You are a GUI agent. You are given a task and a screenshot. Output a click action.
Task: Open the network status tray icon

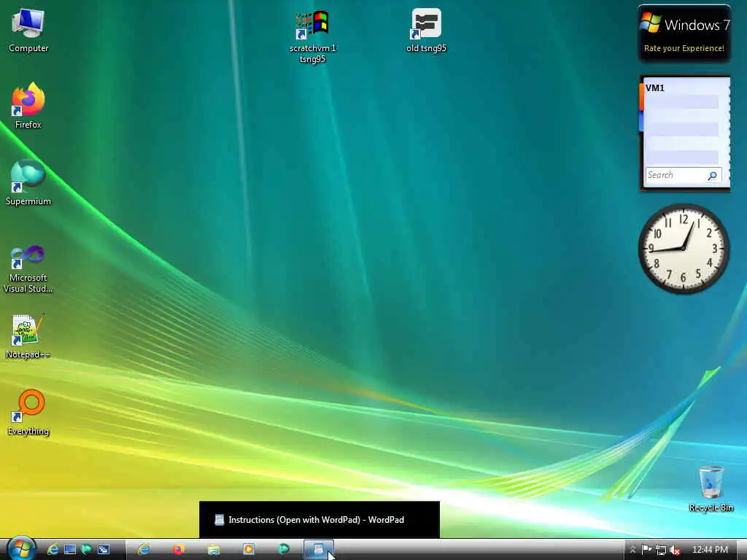[661, 550]
